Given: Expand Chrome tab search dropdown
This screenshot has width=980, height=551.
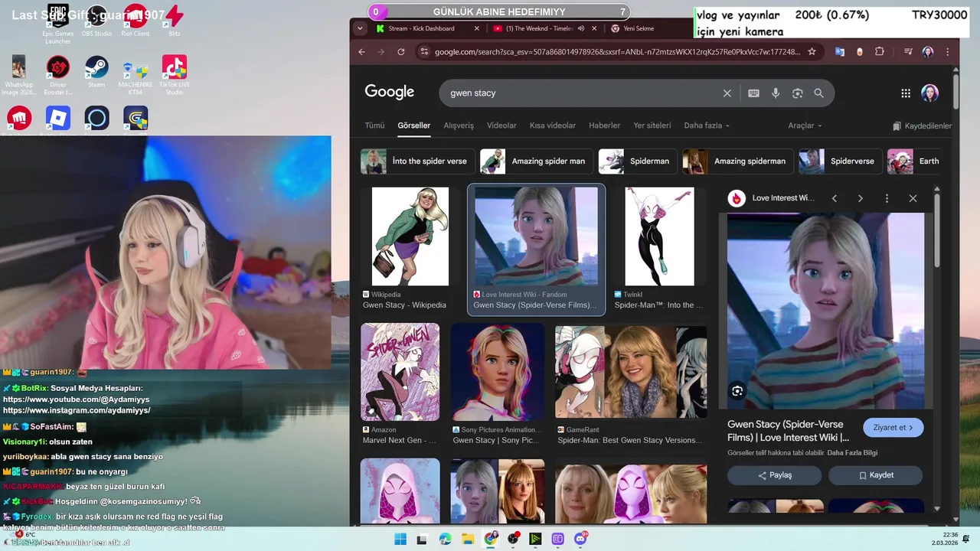Looking at the screenshot, I should click(x=361, y=28).
